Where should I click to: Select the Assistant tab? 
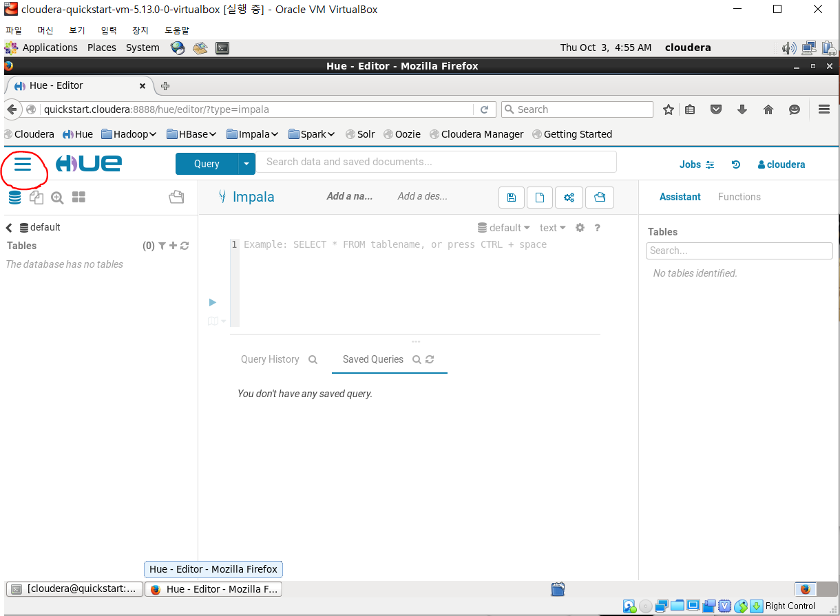point(680,197)
